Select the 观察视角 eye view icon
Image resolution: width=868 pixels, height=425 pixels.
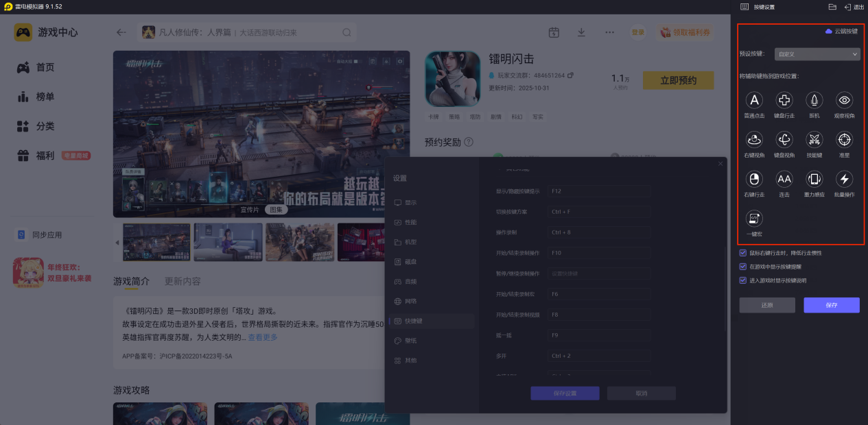pyautogui.click(x=845, y=101)
